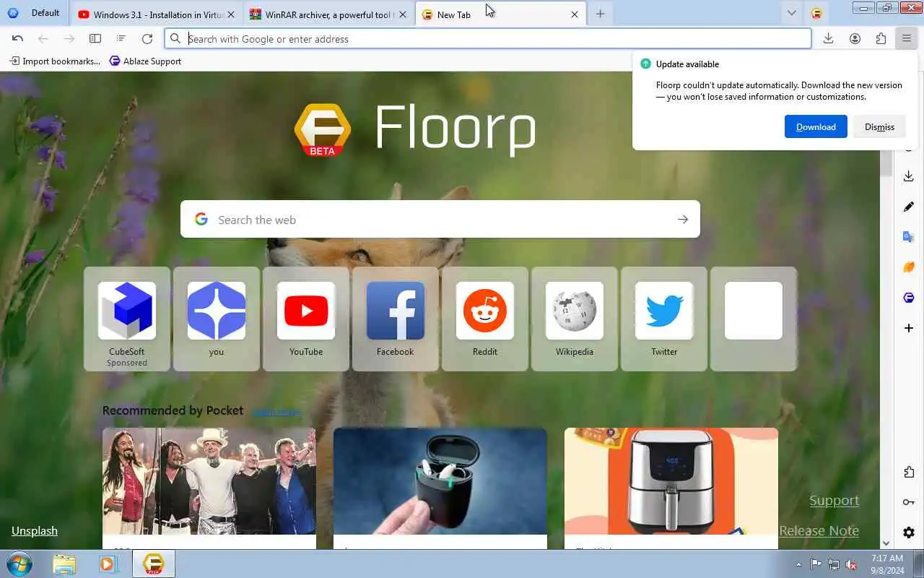Open the account profile icon
Screen dimensions: 924x578
tap(855, 39)
